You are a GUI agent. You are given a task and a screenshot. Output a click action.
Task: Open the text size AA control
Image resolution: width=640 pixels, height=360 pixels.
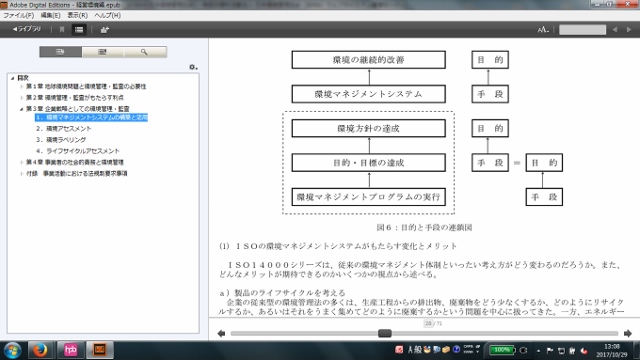tap(543, 29)
